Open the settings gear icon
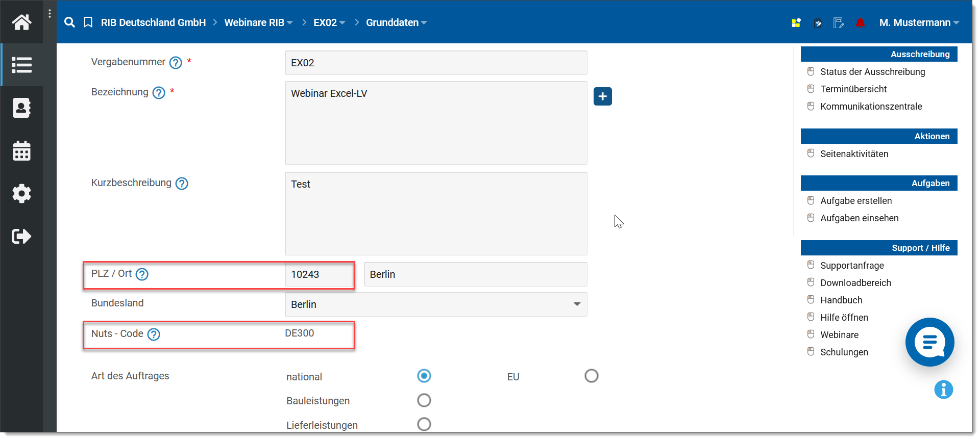 [21, 194]
